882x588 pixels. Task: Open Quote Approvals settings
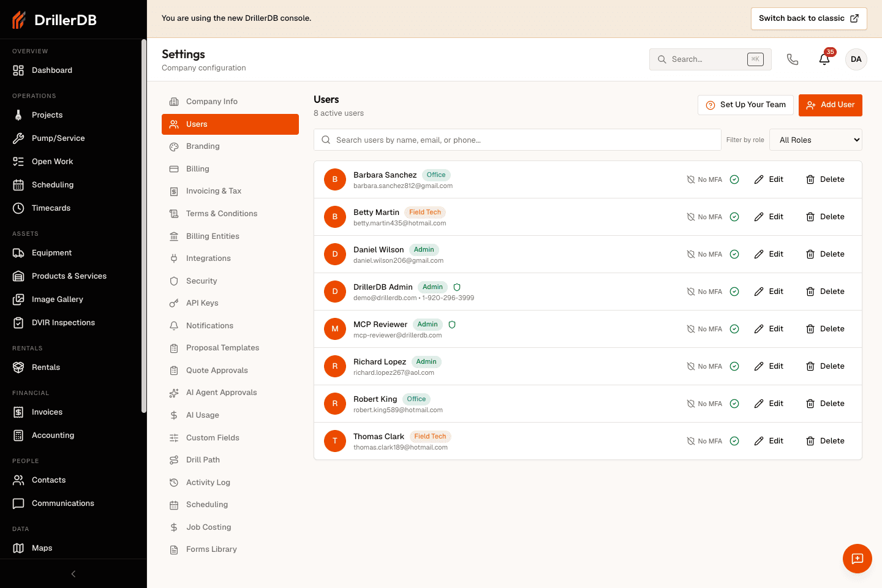tap(230, 371)
